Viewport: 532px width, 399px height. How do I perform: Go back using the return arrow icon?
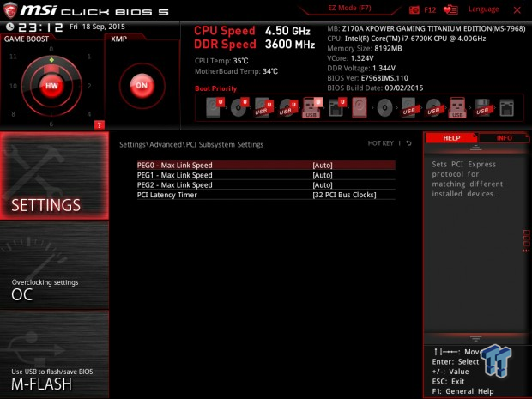pyautogui.click(x=408, y=143)
